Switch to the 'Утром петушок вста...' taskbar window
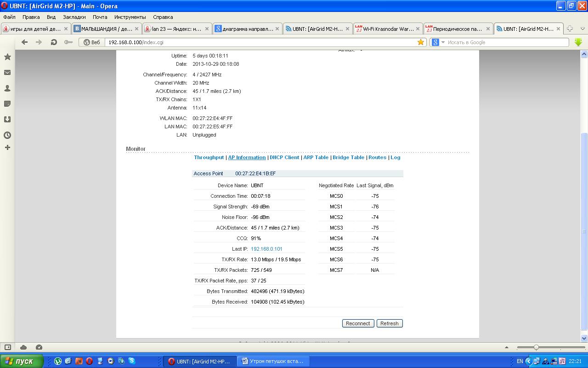The image size is (588, 368). [273, 362]
